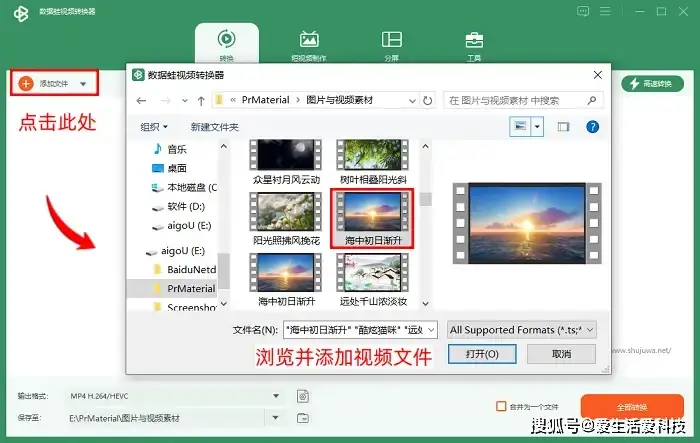
Task: Click the orange plus 添加文件 icon
Action: pyautogui.click(x=26, y=84)
